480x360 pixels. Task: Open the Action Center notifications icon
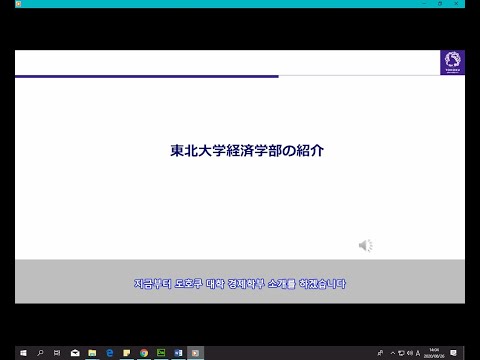(453, 353)
